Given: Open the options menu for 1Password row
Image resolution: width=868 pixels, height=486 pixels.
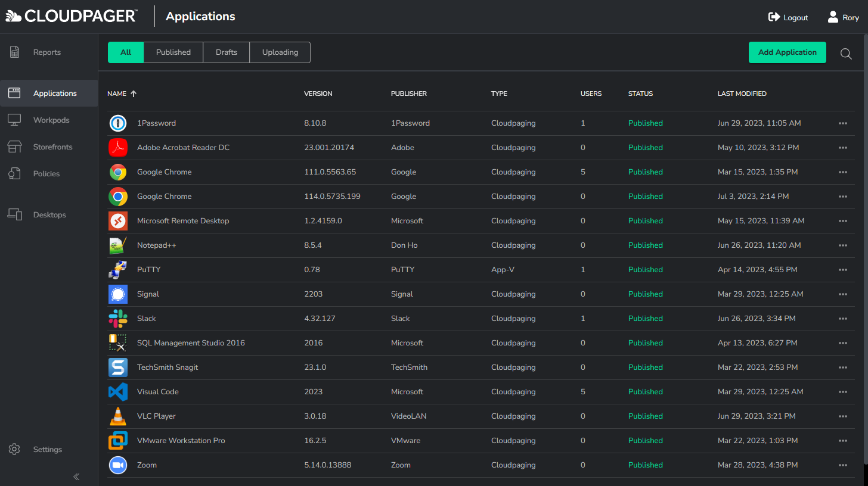Looking at the screenshot, I should [843, 123].
